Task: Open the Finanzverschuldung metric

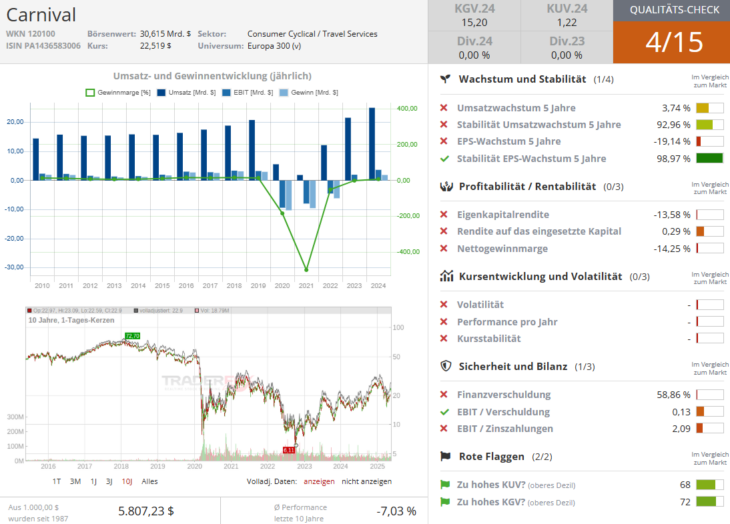Action: tap(504, 395)
